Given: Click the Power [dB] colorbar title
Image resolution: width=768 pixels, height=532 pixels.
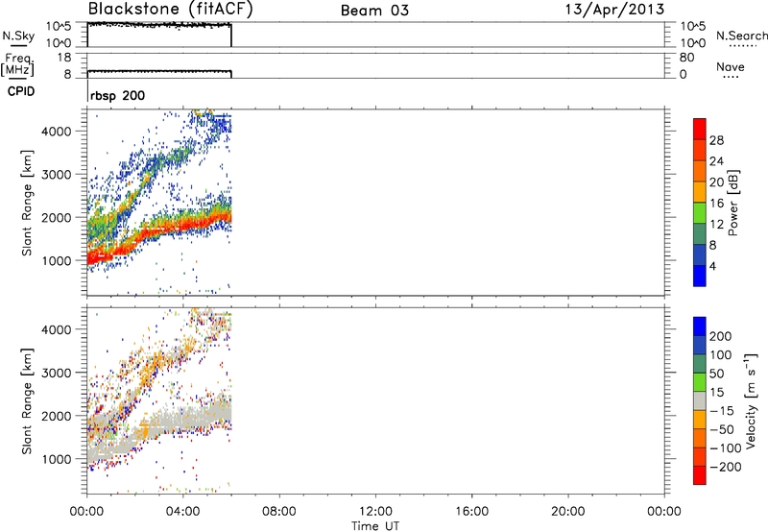Looking at the screenshot, I should (733, 203).
